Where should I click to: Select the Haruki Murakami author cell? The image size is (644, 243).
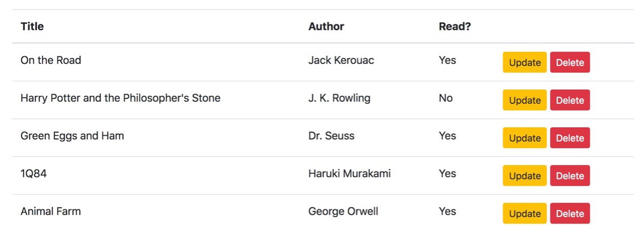pyautogui.click(x=349, y=174)
